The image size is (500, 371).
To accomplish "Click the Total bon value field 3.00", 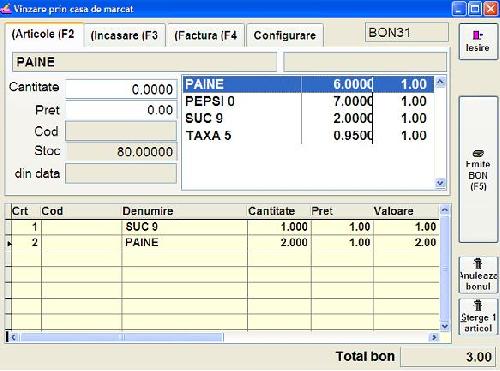I will 448,357.
